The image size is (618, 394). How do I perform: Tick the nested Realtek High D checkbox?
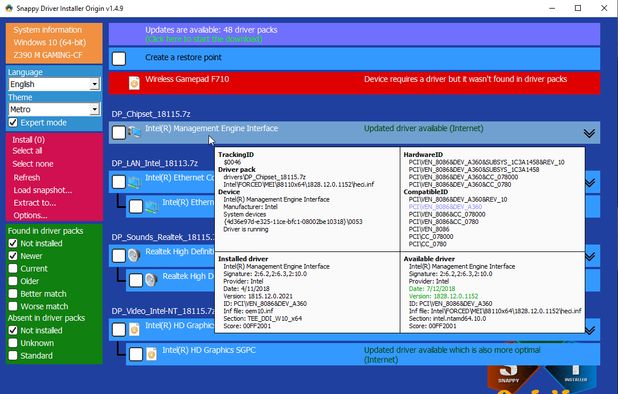pyautogui.click(x=136, y=280)
